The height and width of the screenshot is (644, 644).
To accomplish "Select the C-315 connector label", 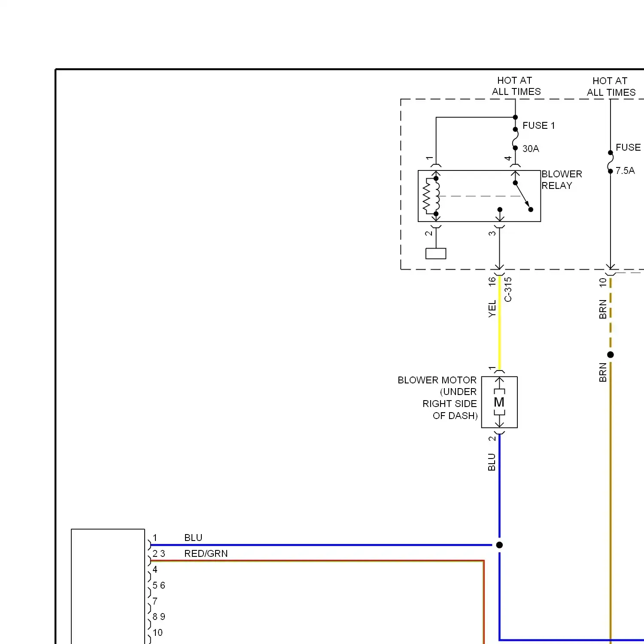I will [x=508, y=289].
